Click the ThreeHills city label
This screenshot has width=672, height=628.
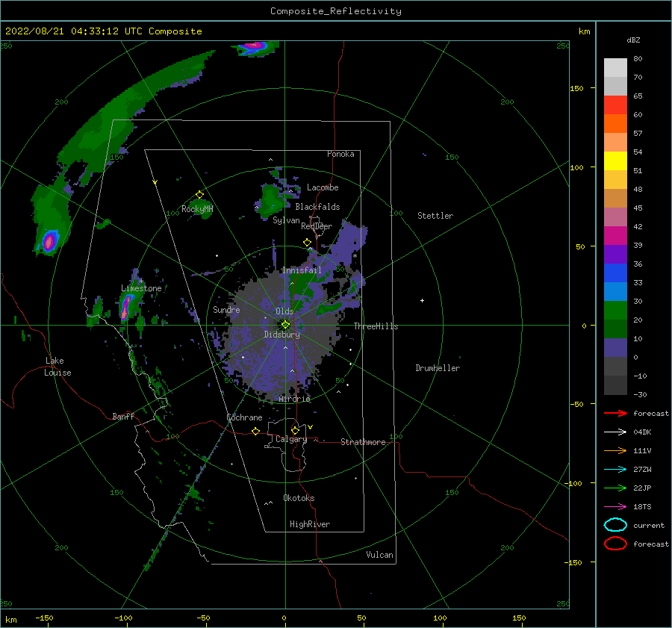pos(376,326)
